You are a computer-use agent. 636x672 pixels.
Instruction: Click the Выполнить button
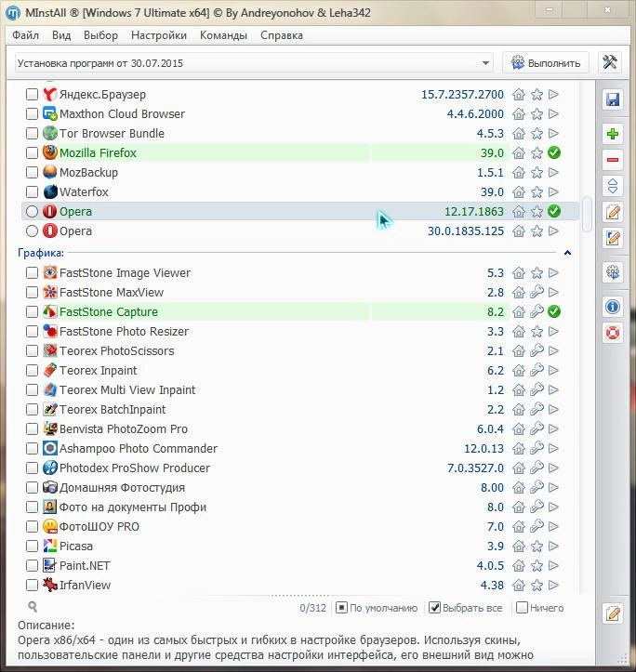click(x=546, y=63)
